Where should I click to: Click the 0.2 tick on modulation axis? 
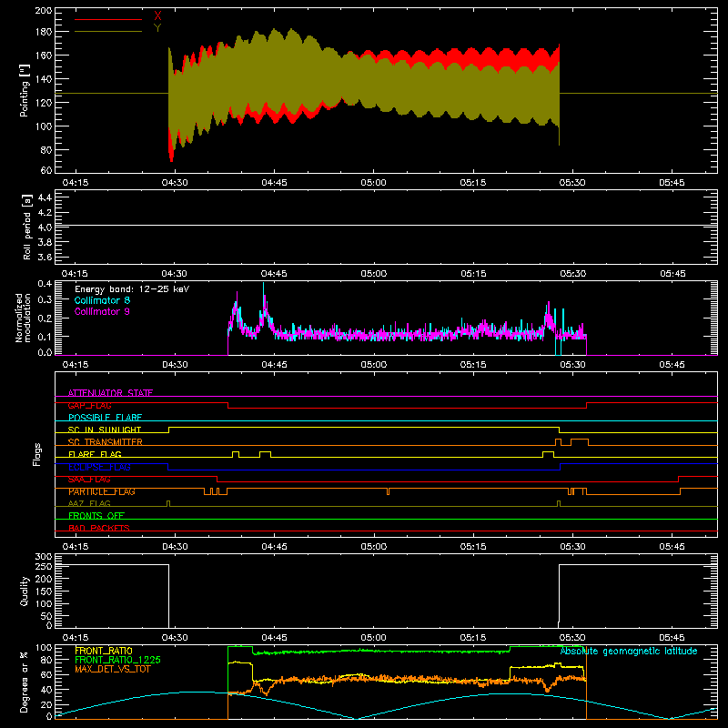45,318
